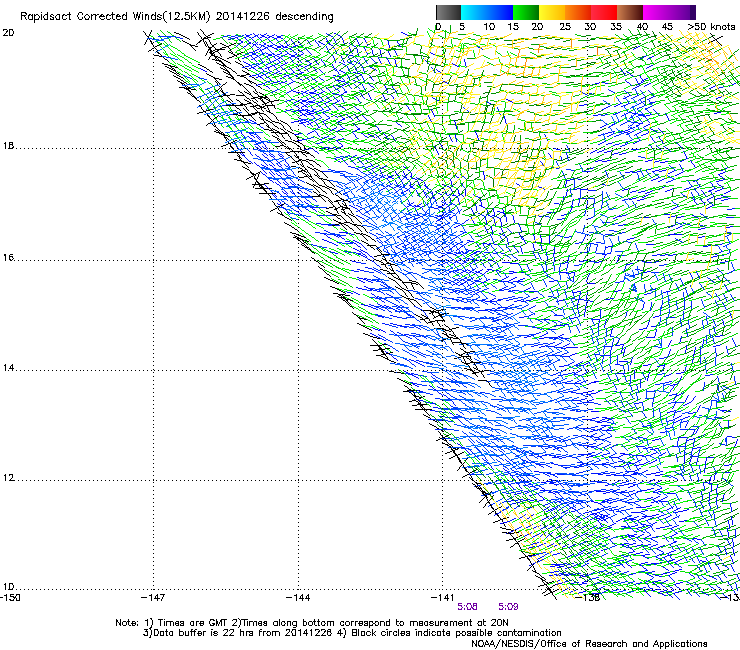Click the purple '5:08' time label
This screenshot has height=650, width=740.
[x=467, y=607]
